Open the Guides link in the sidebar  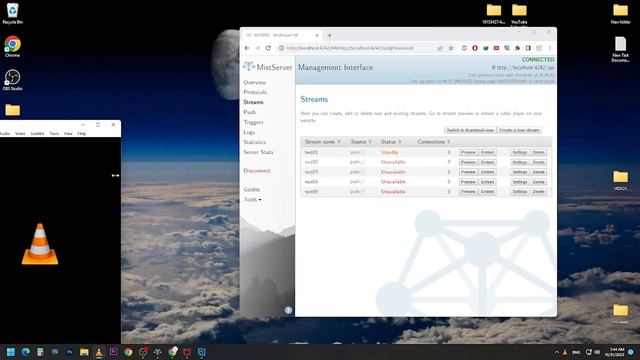251,189
